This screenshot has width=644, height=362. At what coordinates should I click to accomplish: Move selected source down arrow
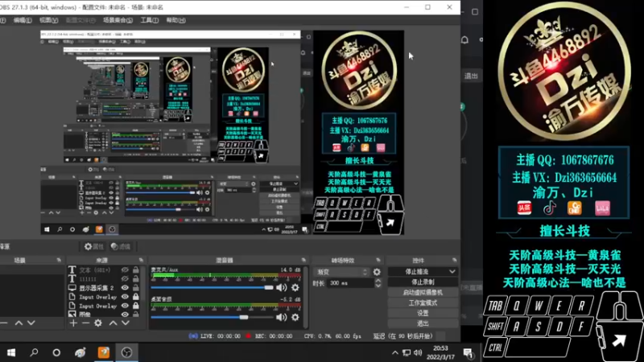[126, 323]
